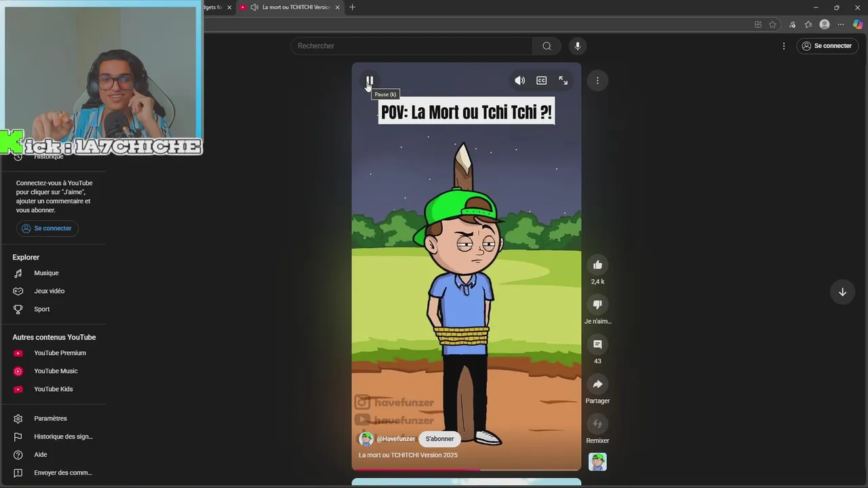
Task: Click the gear icon beside Paramètres
Action: (18, 419)
